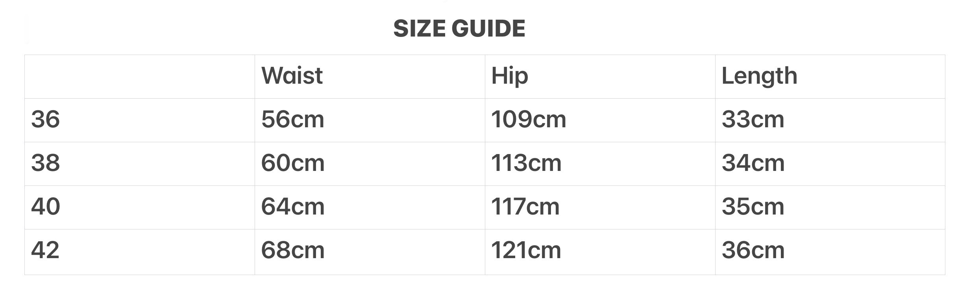
Task: Click the size 38 row label
Action: tap(45, 163)
